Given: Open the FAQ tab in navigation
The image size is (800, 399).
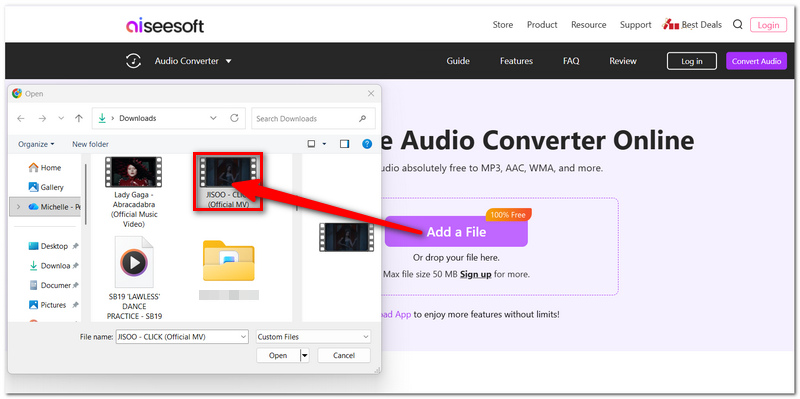Looking at the screenshot, I should click(571, 61).
